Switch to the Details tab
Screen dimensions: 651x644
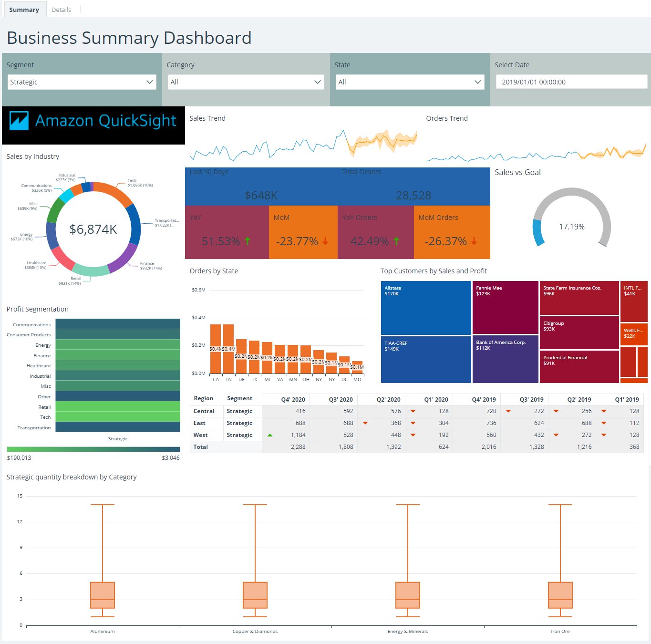[62, 9]
